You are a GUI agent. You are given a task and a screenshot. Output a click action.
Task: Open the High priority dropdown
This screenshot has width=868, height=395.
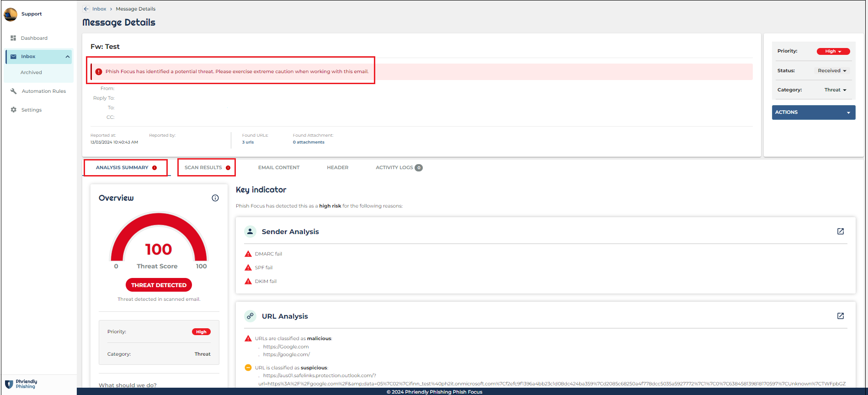[x=833, y=51]
